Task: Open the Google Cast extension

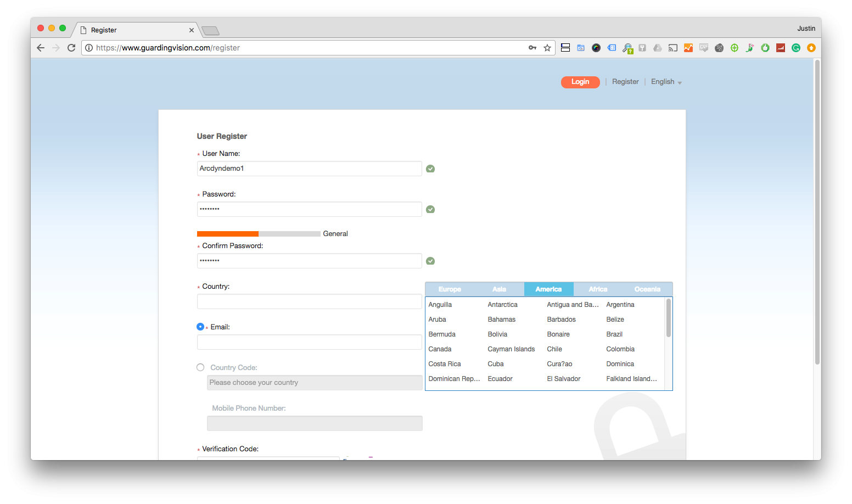Action: click(673, 48)
